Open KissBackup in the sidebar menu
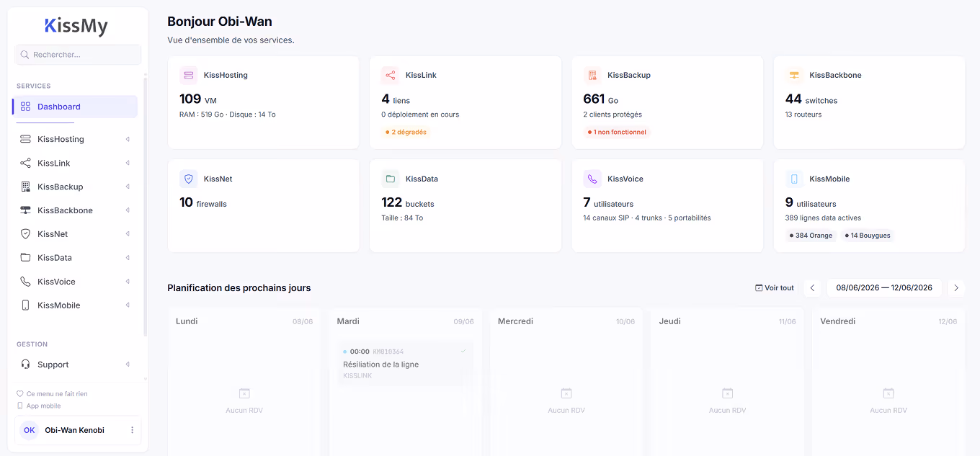980x456 pixels. 75,187
